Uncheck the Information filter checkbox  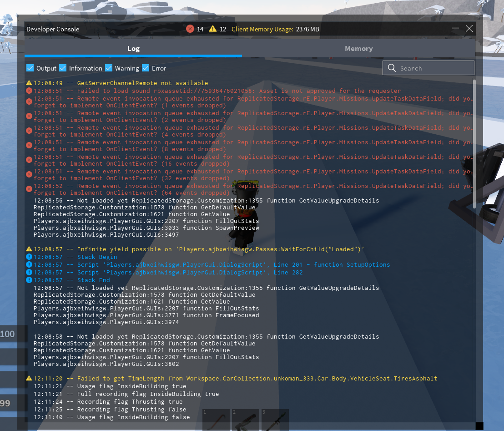63,68
